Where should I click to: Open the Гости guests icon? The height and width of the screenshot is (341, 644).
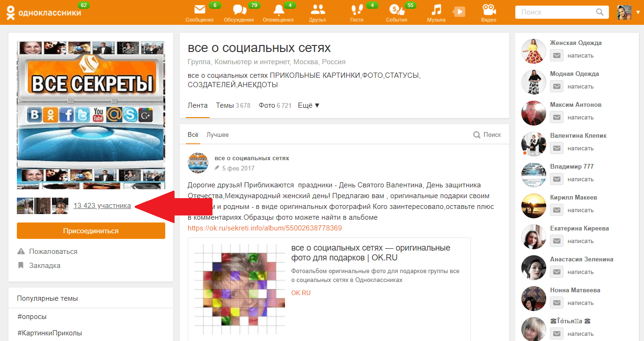(357, 10)
